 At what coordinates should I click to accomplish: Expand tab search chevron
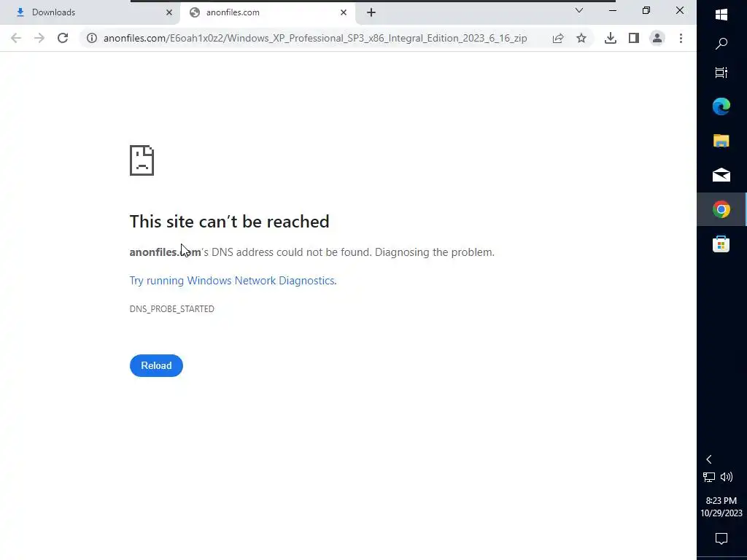[x=578, y=10]
